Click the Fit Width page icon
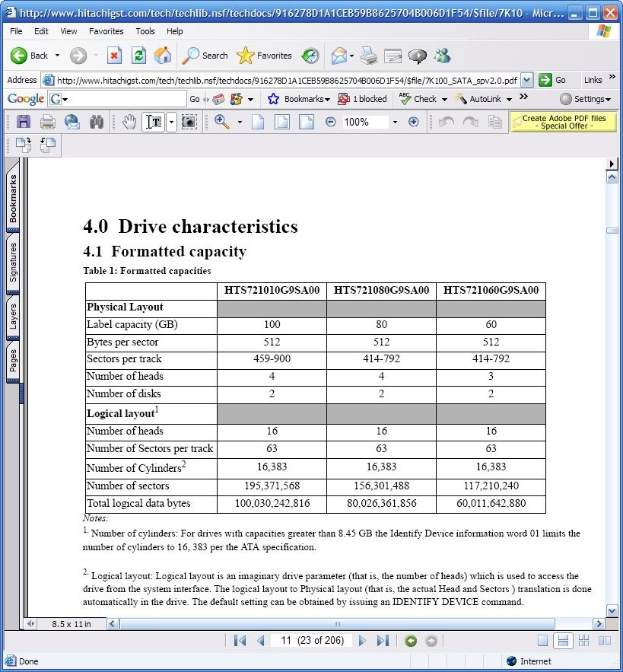Image resolution: width=623 pixels, height=672 pixels. click(306, 122)
